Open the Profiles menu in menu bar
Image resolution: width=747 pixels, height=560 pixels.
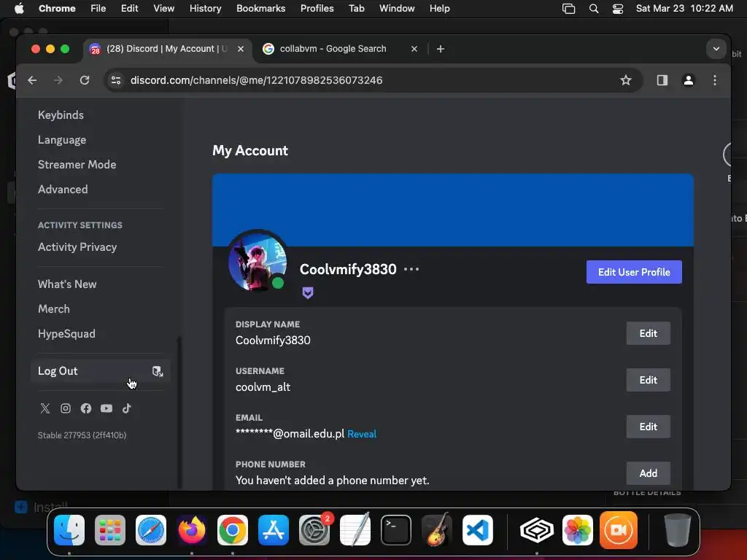317,9
